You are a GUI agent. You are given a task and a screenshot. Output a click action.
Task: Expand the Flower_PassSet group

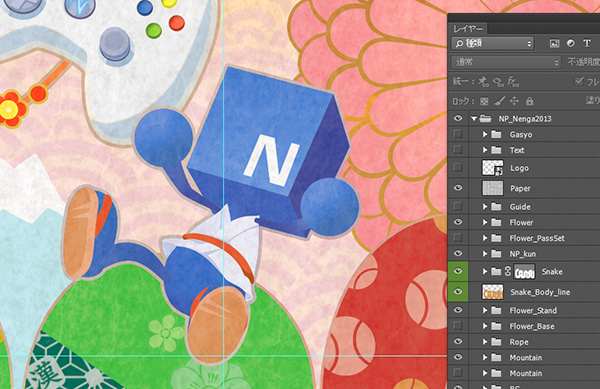[x=485, y=238]
